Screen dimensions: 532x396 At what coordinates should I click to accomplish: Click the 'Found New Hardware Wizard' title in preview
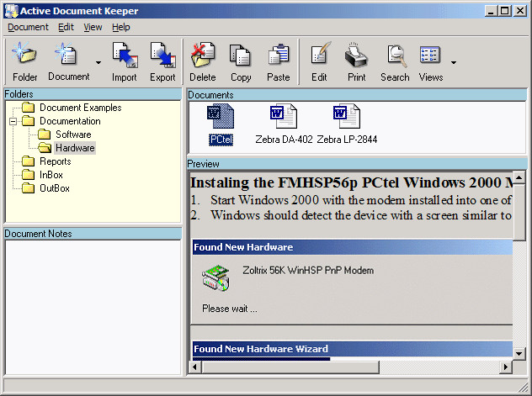(261, 349)
